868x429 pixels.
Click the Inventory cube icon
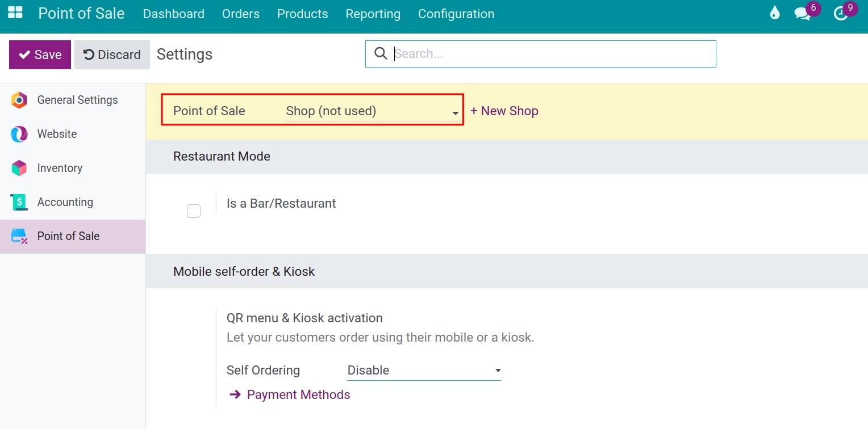point(19,169)
